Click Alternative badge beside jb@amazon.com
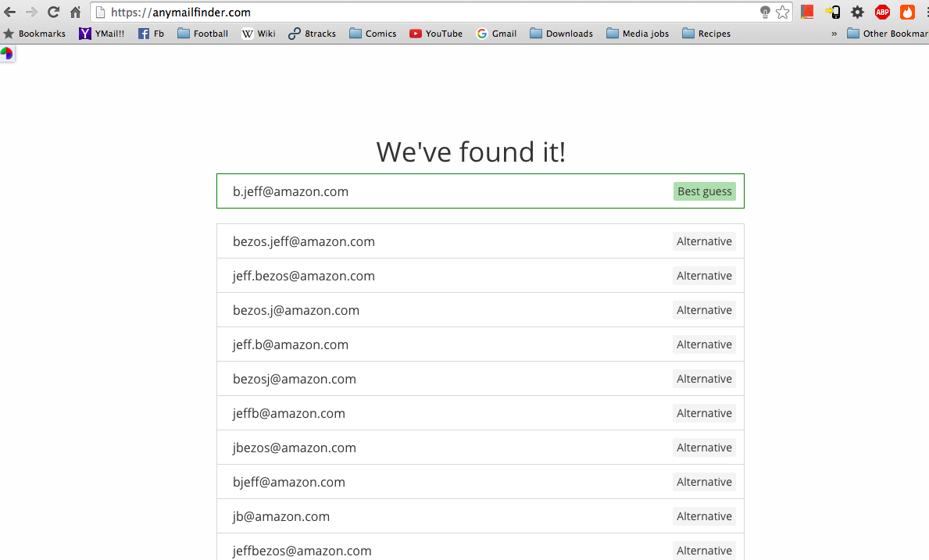Viewport: 929px width, 560px height. (705, 516)
